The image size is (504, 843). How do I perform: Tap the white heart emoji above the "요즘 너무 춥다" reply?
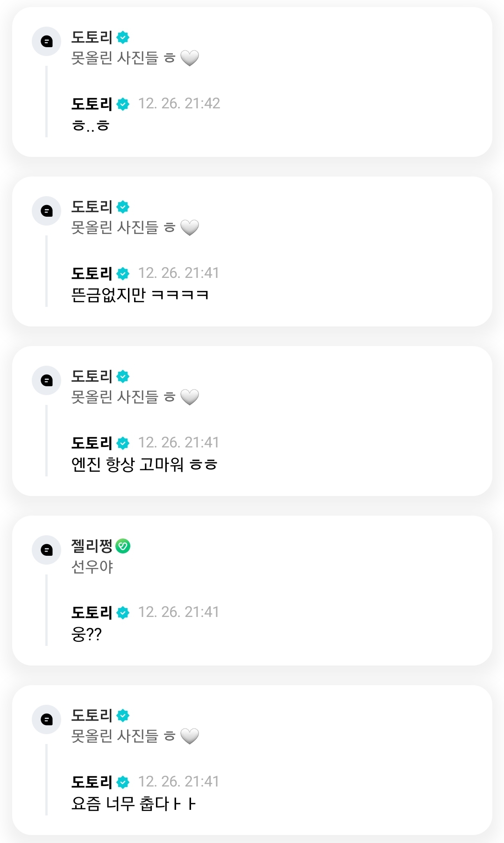click(189, 737)
